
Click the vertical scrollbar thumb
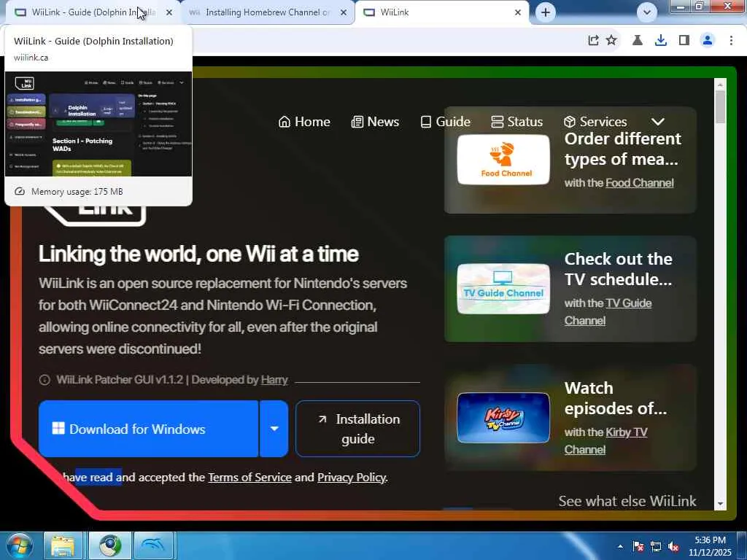point(720,106)
